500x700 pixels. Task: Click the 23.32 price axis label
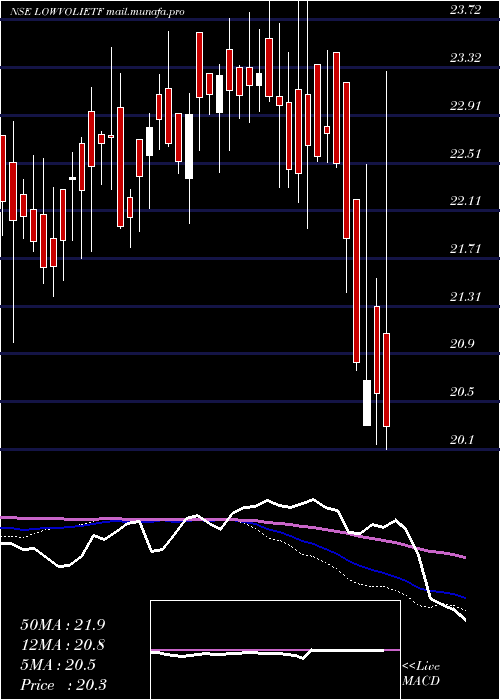pos(466,58)
